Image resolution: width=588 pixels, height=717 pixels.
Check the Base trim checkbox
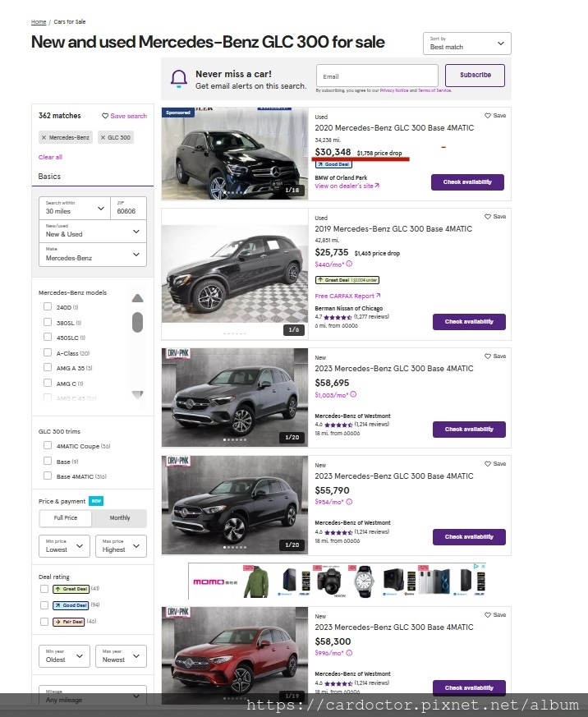click(48, 461)
